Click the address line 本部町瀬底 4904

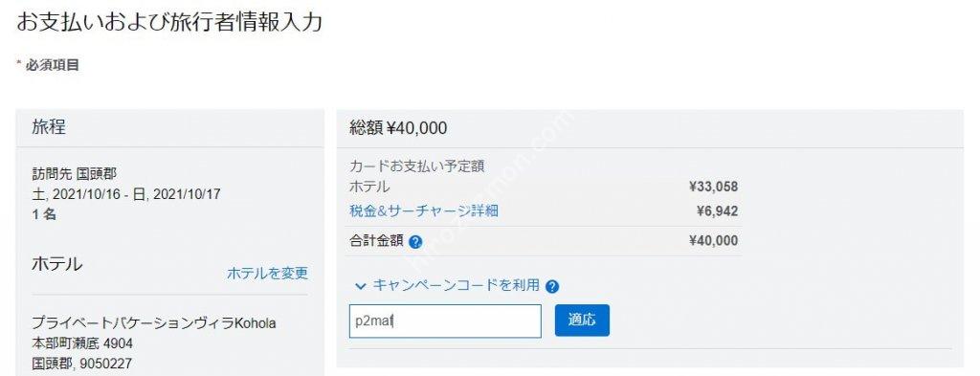pos(82,343)
